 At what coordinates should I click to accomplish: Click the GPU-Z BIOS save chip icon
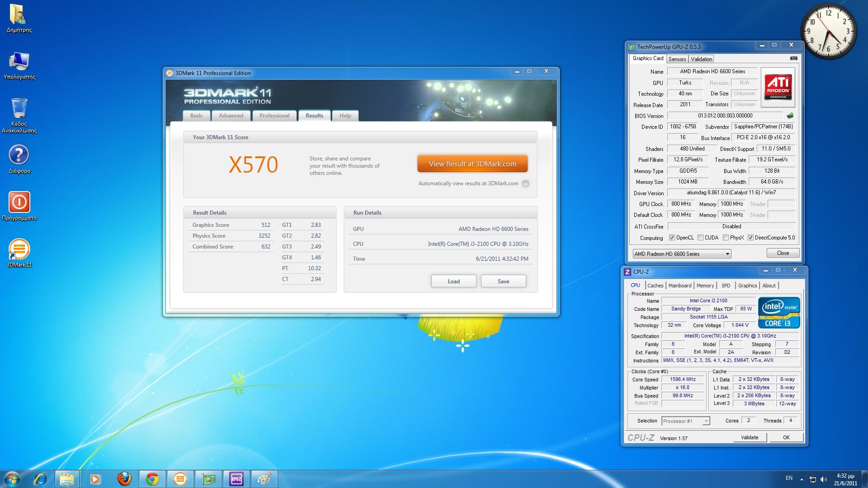[x=790, y=116]
